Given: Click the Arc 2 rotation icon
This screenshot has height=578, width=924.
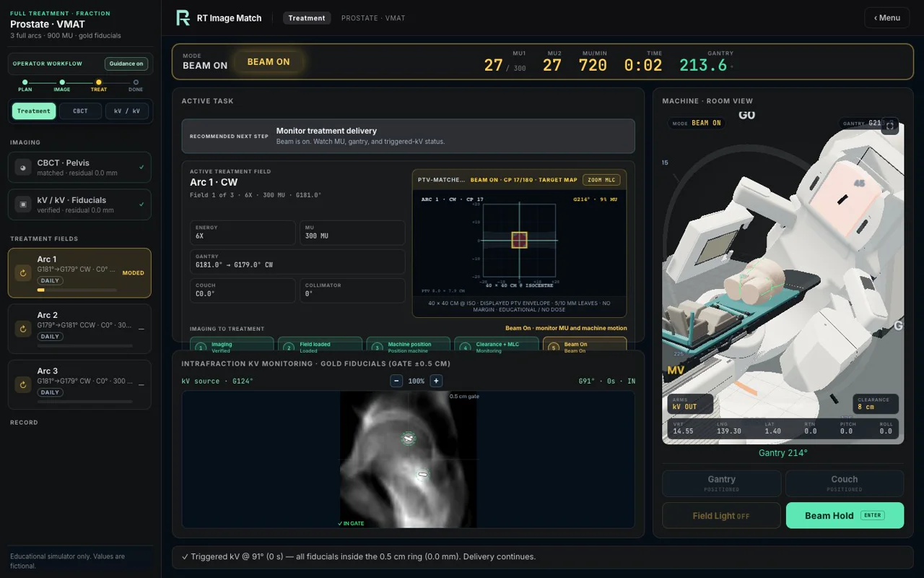Looking at the screenshot, I should [23, 329].
